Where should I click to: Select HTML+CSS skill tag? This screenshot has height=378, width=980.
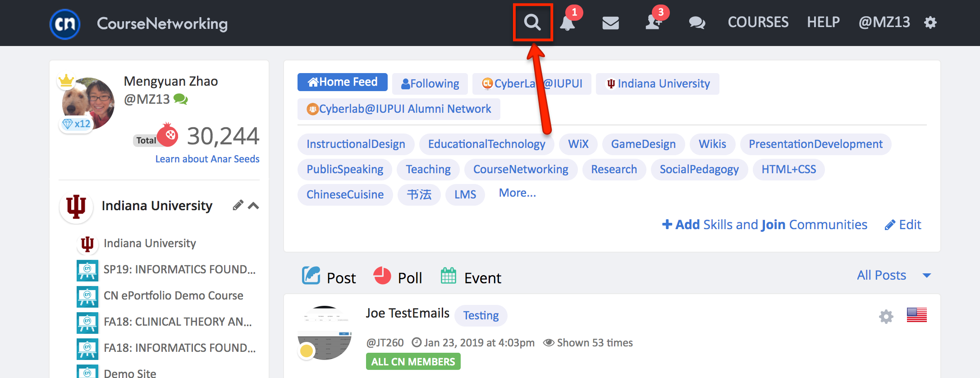pyautogui.click(x=789, y=170)
